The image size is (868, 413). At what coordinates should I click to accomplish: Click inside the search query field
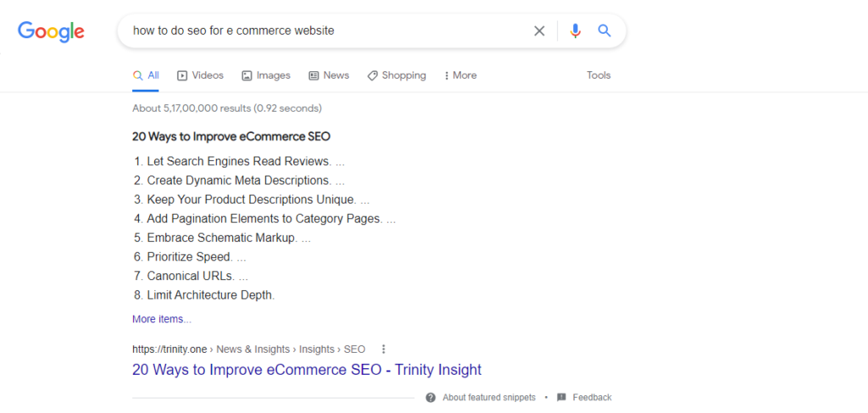click(326, 31)
